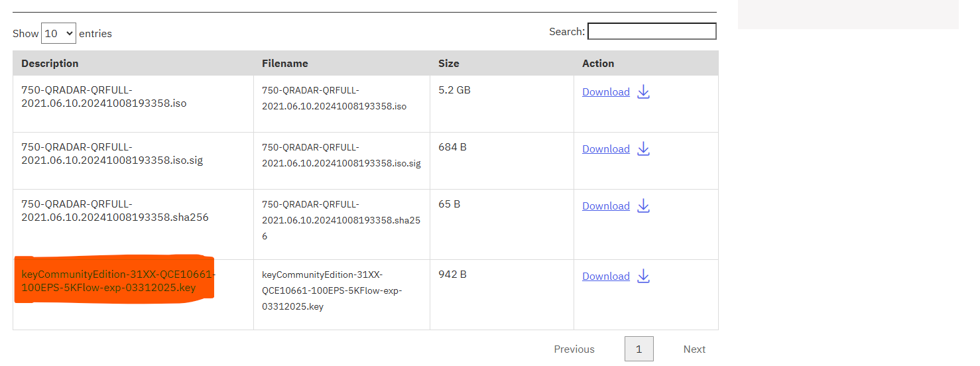Click the 5.2 GB size cell
The width and height of the screenshot is (980, 366).
[454, 90]
